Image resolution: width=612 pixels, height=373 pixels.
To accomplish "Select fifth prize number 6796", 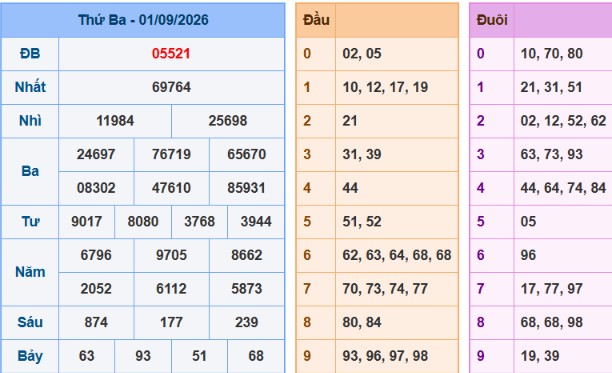I will [x=96, y=255].
